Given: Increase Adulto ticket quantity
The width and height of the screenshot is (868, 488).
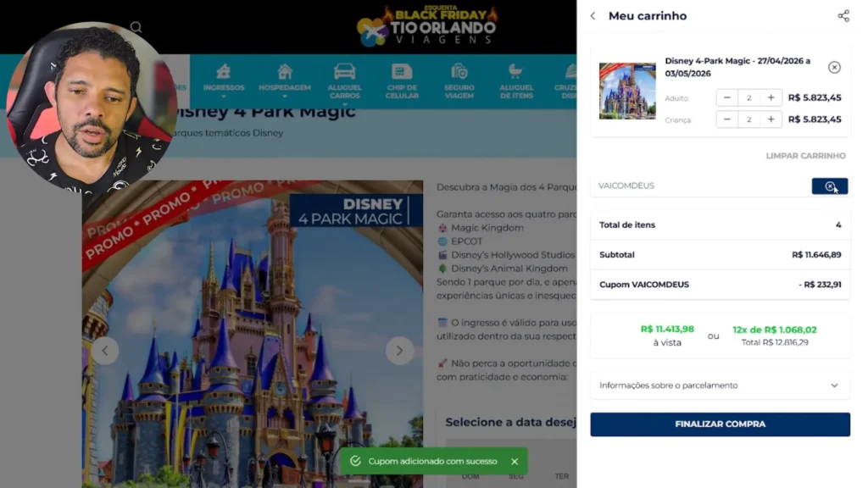Looking at the screenshot, I should coord(771,98).
